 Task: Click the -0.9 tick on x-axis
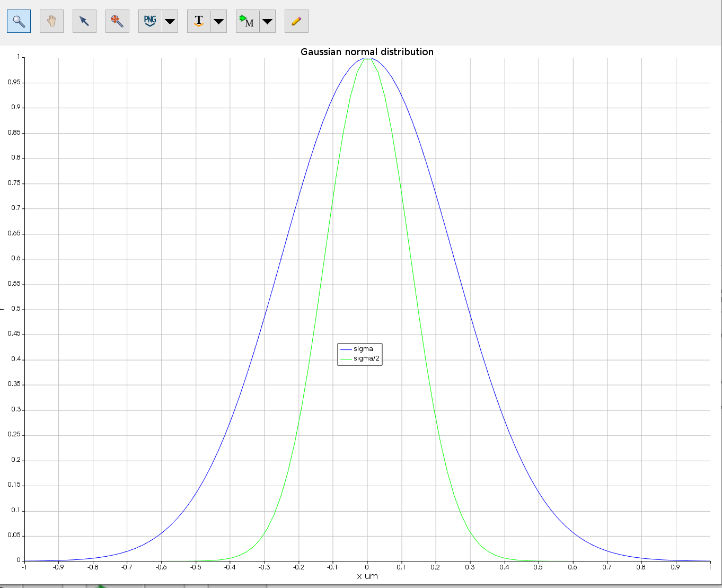58,567
